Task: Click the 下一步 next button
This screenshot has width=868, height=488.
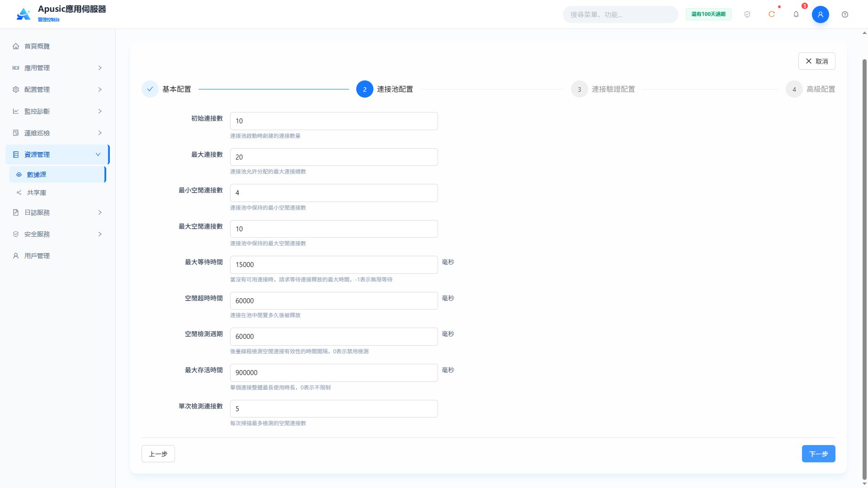Action: click(818, 454)
